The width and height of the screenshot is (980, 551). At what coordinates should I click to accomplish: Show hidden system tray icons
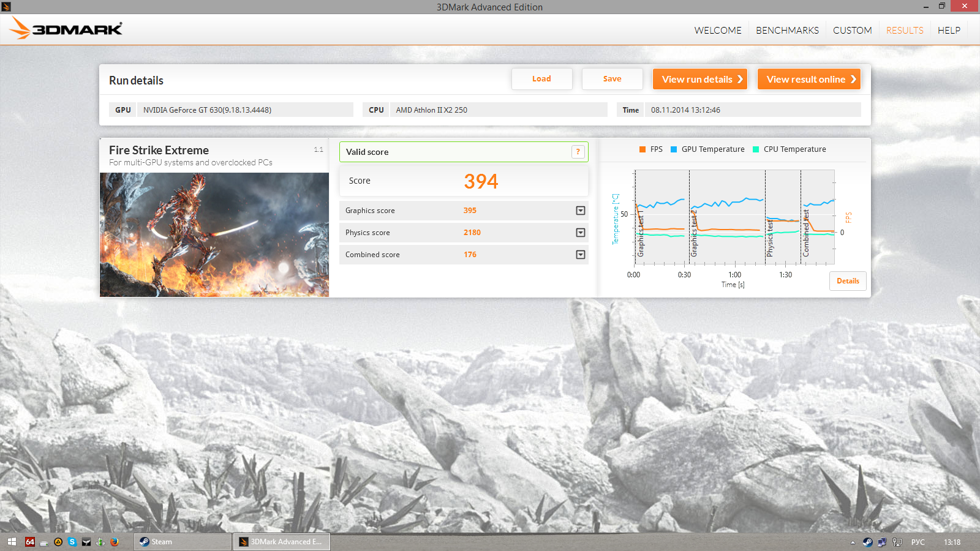tap(853, 542)
